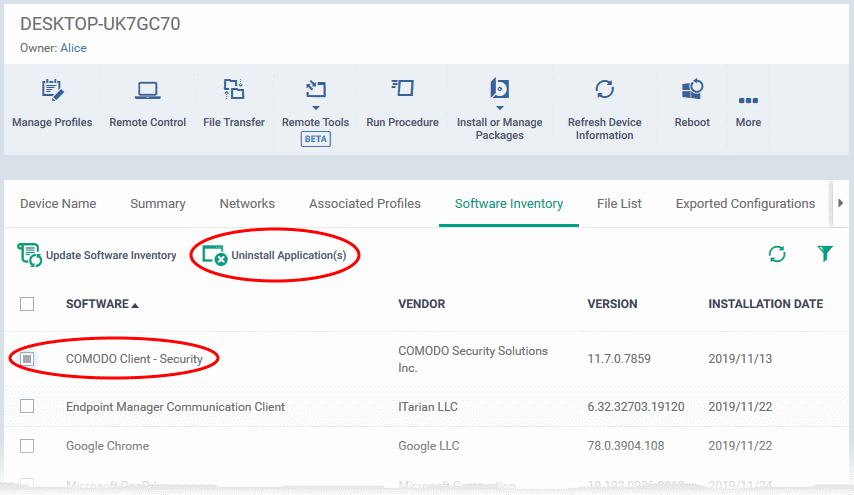Expand the Remote Tools dropdown arrow

pos(315,108)
